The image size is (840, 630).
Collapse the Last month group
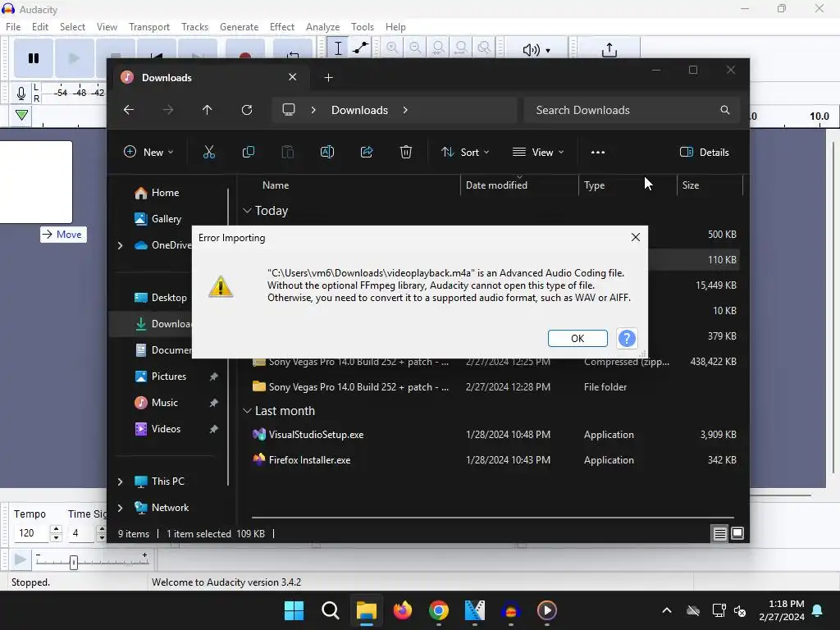pyautogui.click(x=247, y=411)
